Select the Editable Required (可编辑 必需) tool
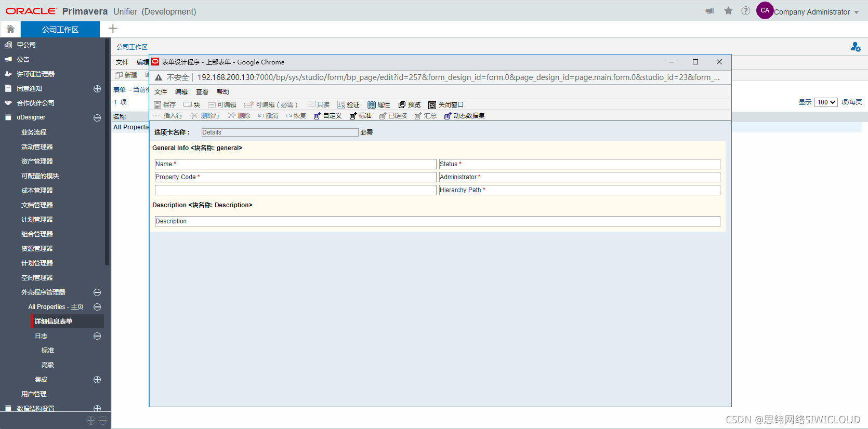This screenshot has height=429, width=868. [249, 105]
